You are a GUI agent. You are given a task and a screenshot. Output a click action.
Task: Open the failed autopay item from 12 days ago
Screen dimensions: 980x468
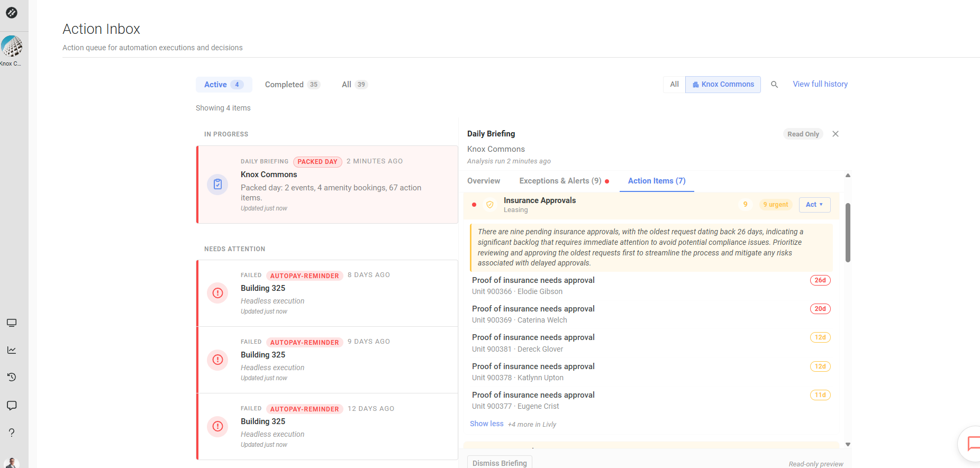click(328, 426)
